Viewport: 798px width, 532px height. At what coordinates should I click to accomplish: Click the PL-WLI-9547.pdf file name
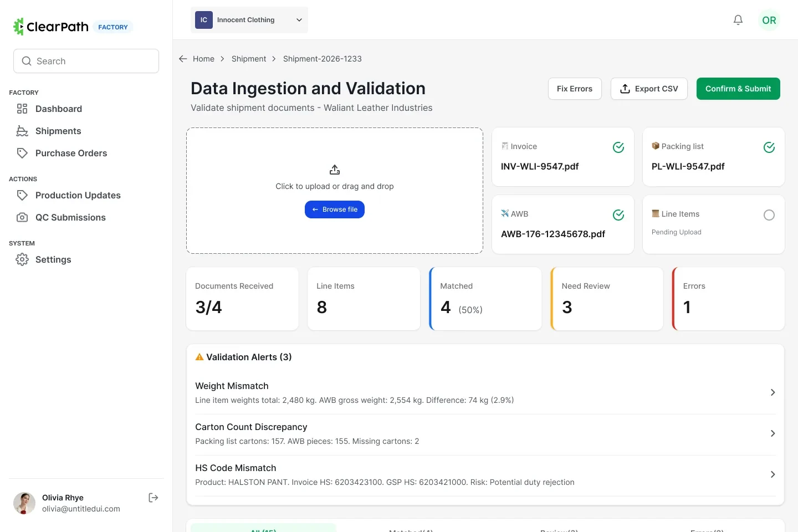click(x=688, y=166)
